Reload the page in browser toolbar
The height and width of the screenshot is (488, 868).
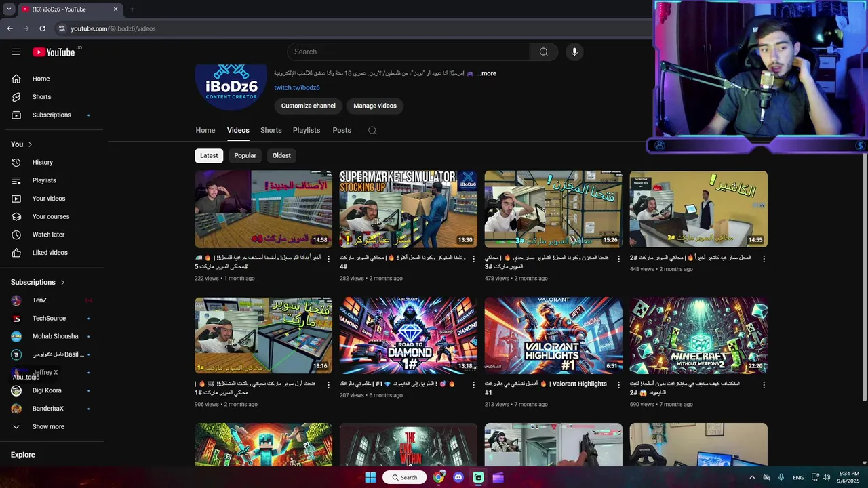pos(42,28)
